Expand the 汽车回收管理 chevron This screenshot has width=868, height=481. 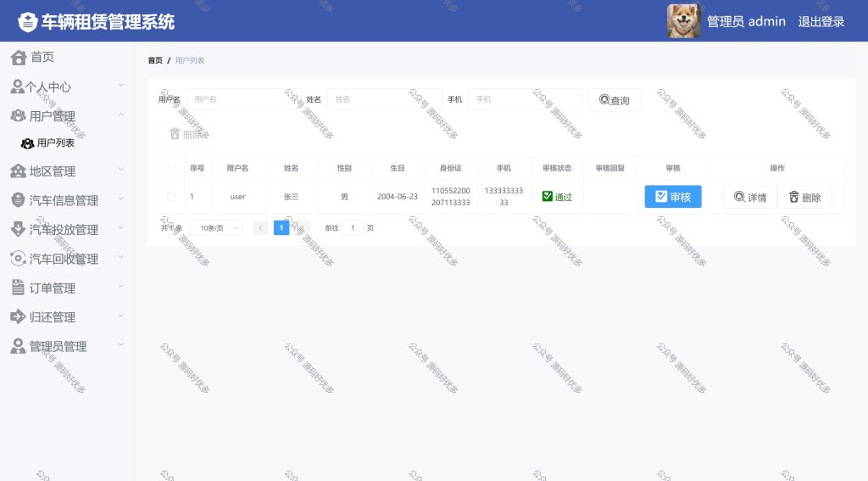[x=120, y=257]
